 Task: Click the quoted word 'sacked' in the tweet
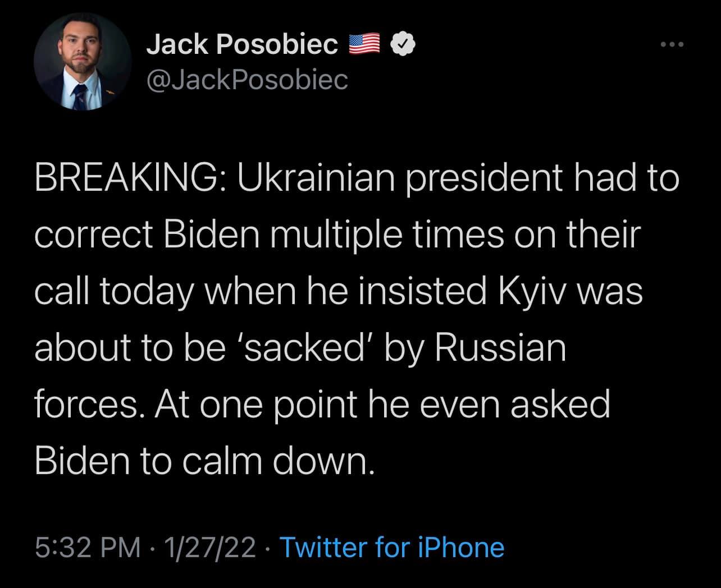click(x=304, y=348)
